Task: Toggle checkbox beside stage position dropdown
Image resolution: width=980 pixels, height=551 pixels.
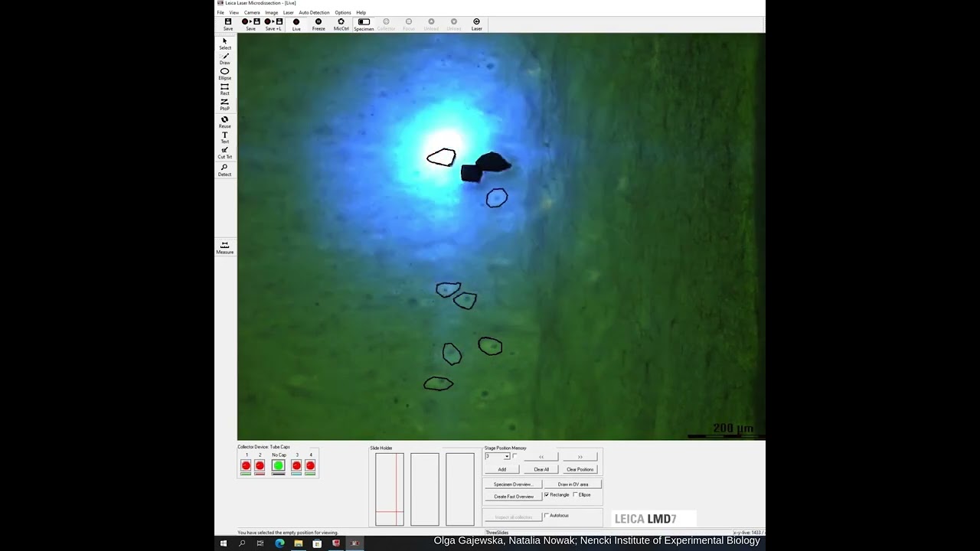Action: coord(514,456)
